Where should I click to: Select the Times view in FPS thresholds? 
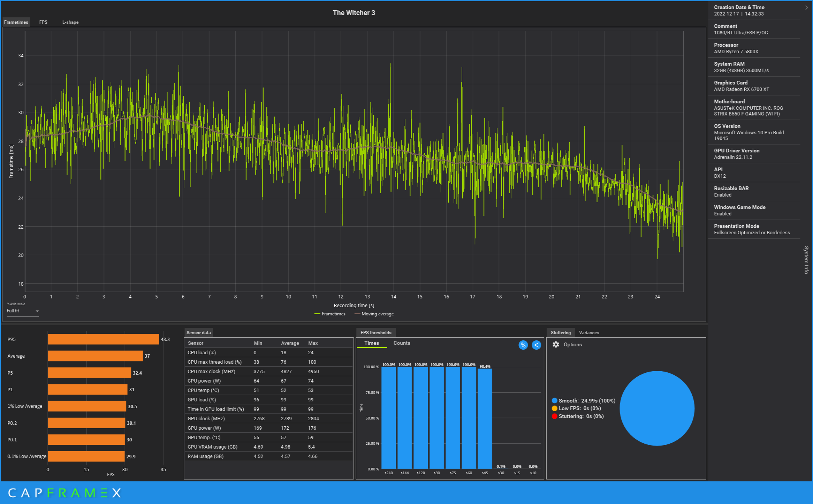pyautogui.click(x=372, y=343)
